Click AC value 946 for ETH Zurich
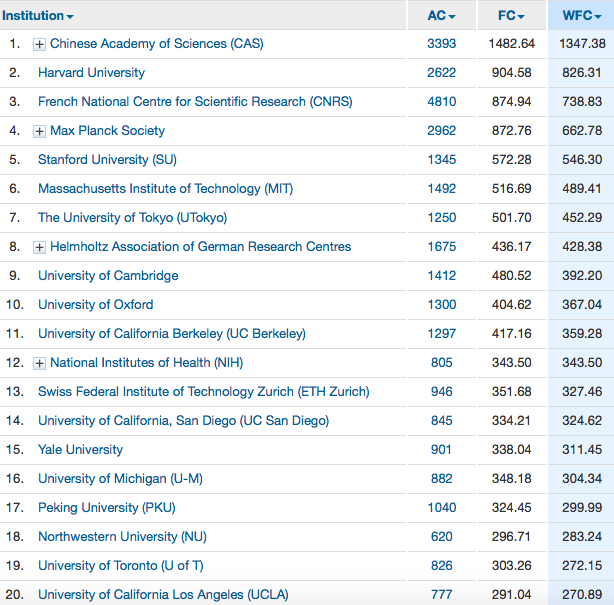614x605 pixels. [441, 391]
